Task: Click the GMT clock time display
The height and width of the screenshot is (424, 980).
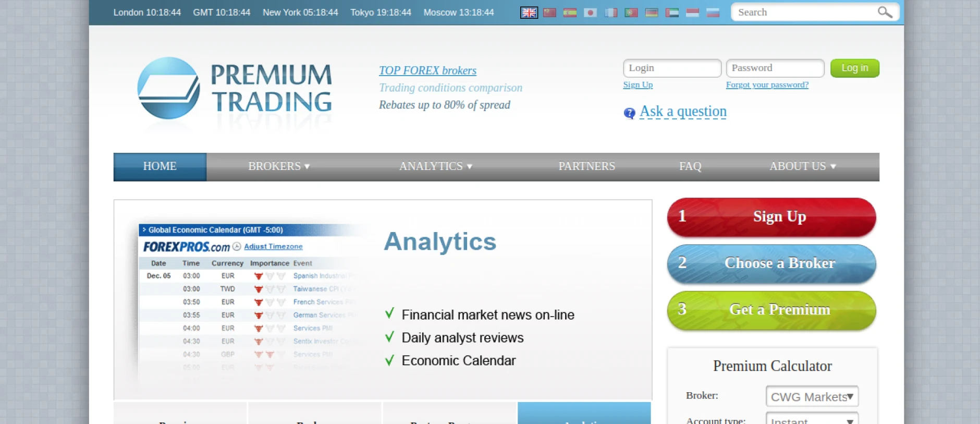Action: coord(222,13)
